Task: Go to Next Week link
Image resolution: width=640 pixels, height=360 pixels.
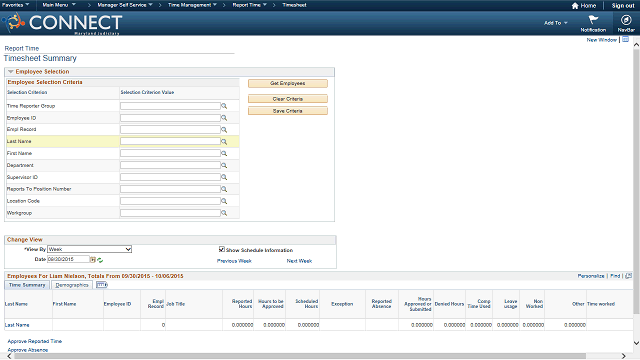Action: click(x=299, y=261)
